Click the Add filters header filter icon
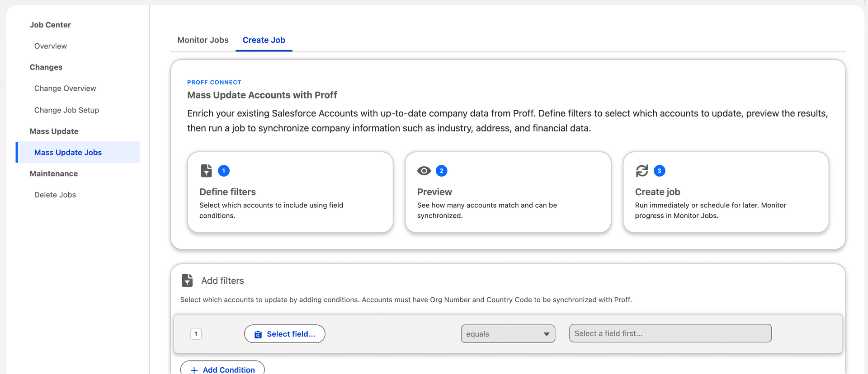This screenshot has height=374, width=868. click(187, 280)
